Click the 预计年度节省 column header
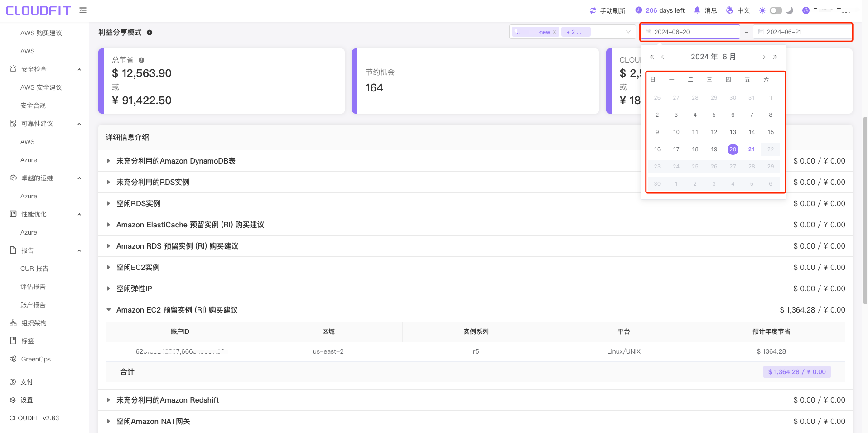The width and height of the screenshot is (868, 433). 771,332
